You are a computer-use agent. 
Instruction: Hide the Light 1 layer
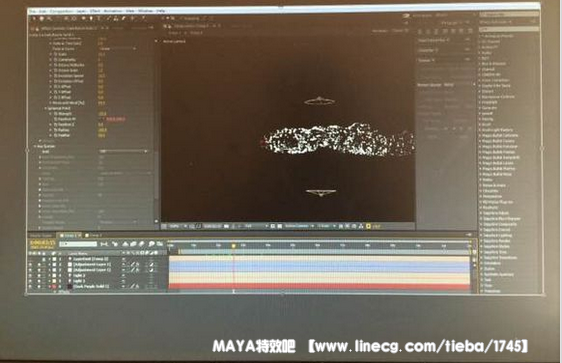click(x=30, y=281)
